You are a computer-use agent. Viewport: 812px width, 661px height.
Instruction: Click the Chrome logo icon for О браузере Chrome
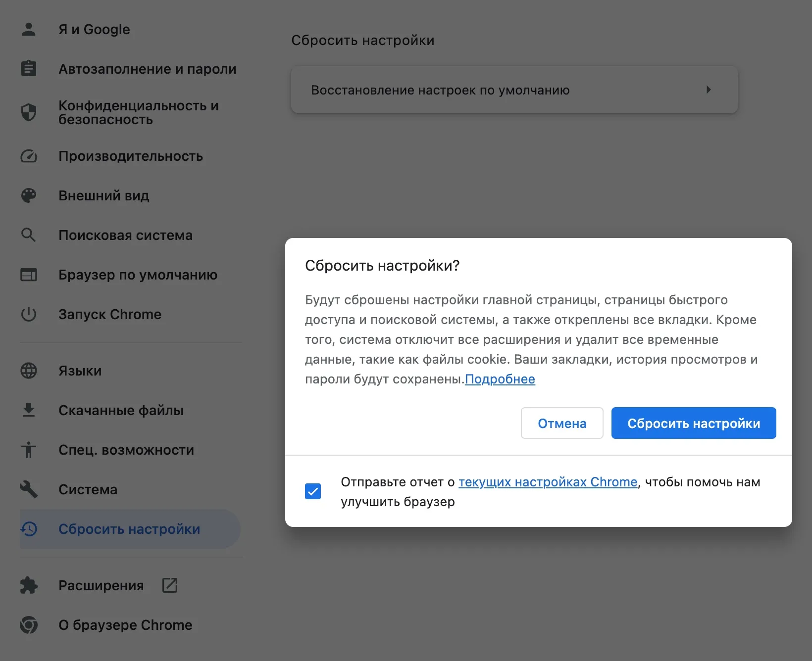[29, 625]
